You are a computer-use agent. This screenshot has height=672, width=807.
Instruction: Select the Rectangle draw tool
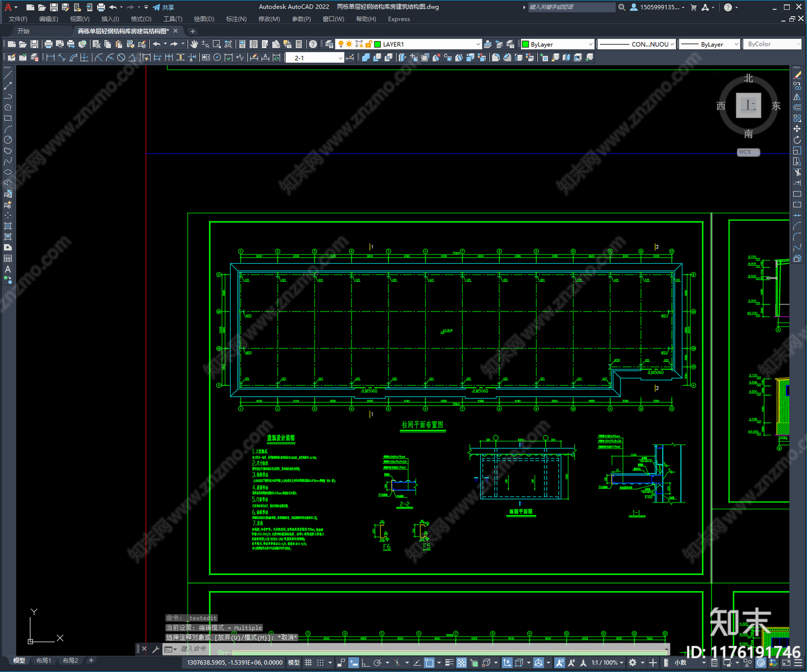[8, 118]
